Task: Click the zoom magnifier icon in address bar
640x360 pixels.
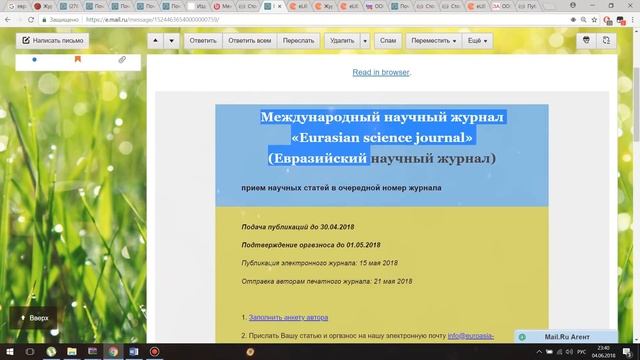Action: (x=584, y=19)
